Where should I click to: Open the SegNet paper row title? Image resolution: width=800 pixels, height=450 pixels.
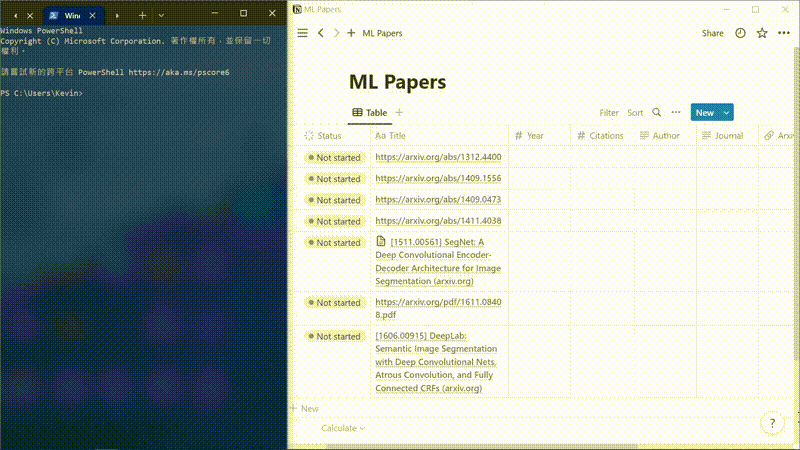pos(438,261)
